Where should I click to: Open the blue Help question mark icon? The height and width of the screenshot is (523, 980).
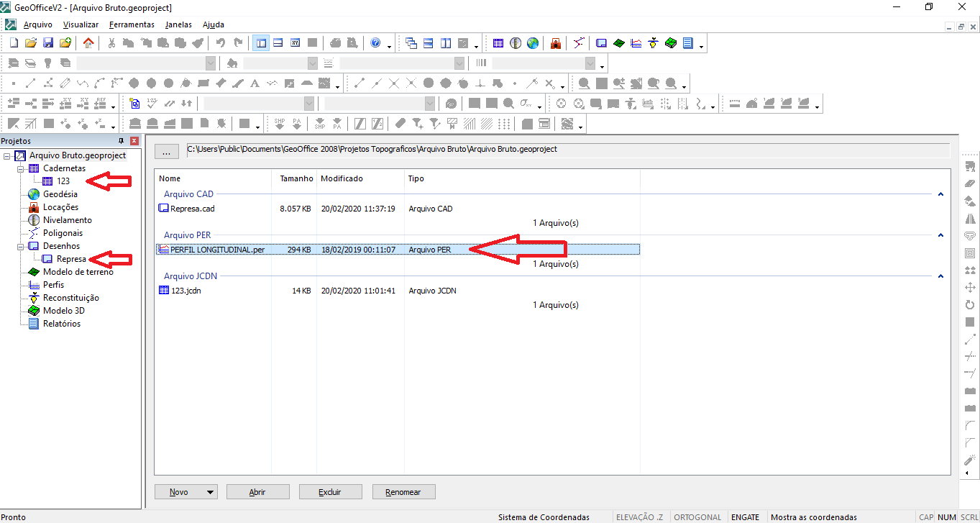375,43
